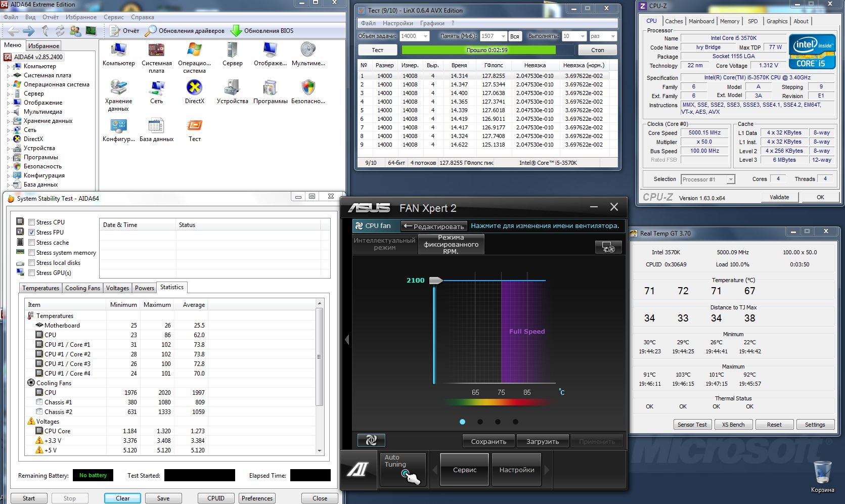Open the Системная плата icon in main pane
The height and width of the screenshot is (504, 845).
coord(157,58)
